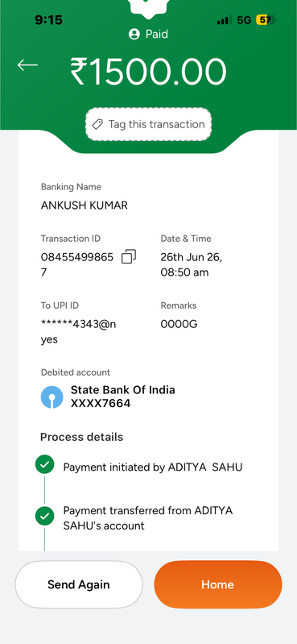This screenshot has height=644, width=297.
Task: Tap the Send Again button
Action: coord(79,584)
